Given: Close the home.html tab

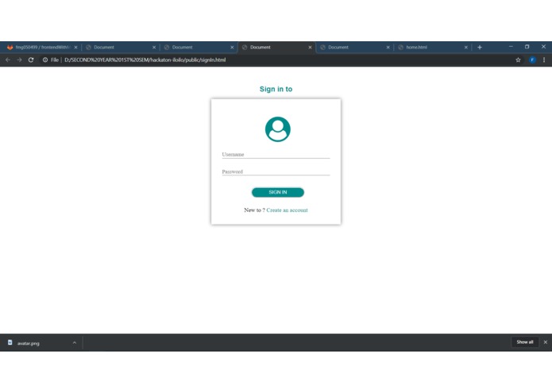Looking at the screenshot, I should point(465,47).
